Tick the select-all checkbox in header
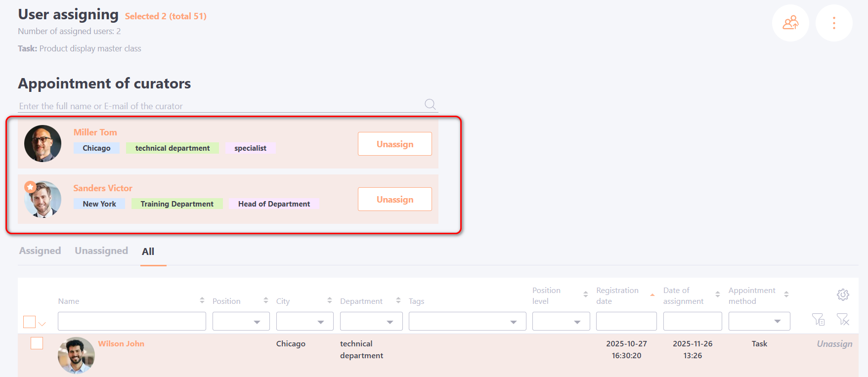Viewport: 868px width, 377px height. tap(29, 322)
